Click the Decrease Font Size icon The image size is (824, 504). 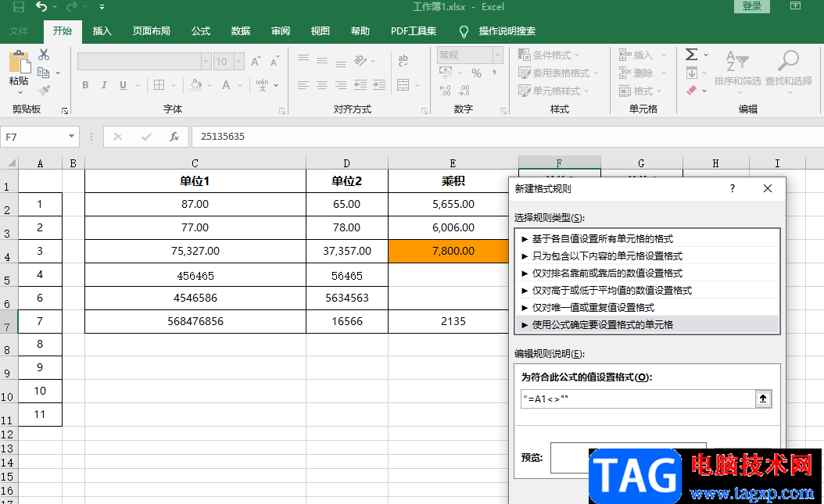[275, 62]
